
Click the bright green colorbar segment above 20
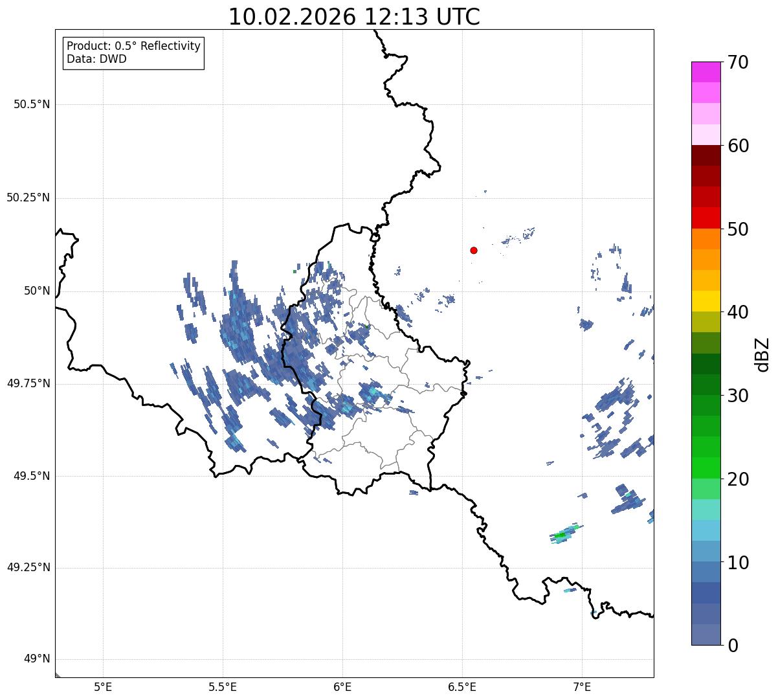[706, 468]
